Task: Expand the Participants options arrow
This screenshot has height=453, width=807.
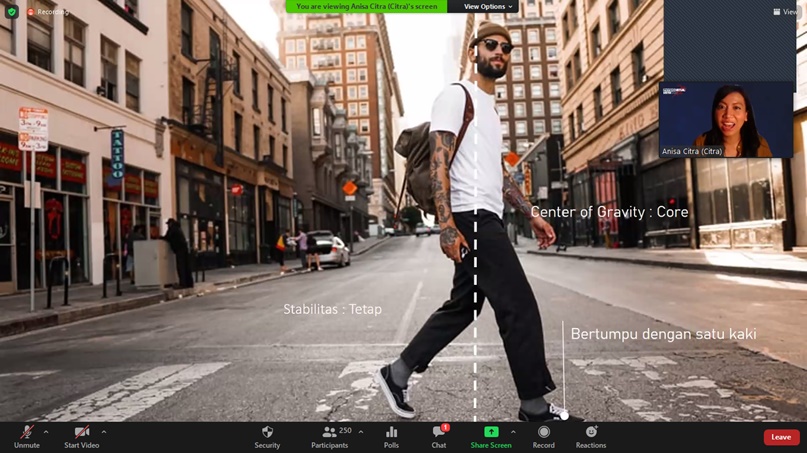Action: pyautogui.click(x=361, y=432)
